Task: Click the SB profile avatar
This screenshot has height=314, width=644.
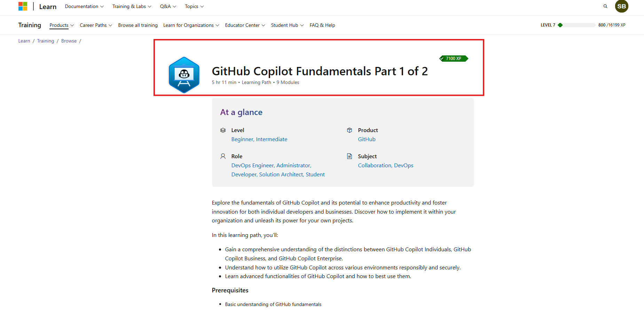Action: point(622,6)
